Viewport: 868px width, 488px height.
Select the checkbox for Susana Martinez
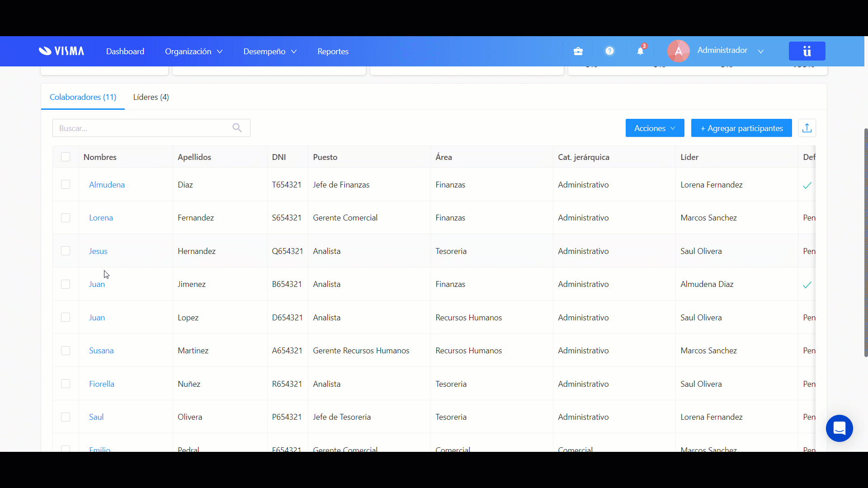coord(66,351)
